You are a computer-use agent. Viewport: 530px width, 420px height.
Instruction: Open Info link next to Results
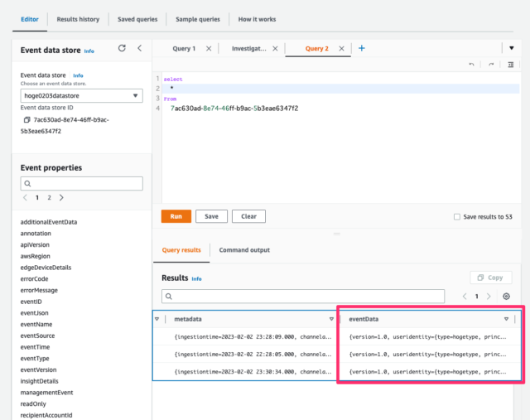tap(197, 278)
